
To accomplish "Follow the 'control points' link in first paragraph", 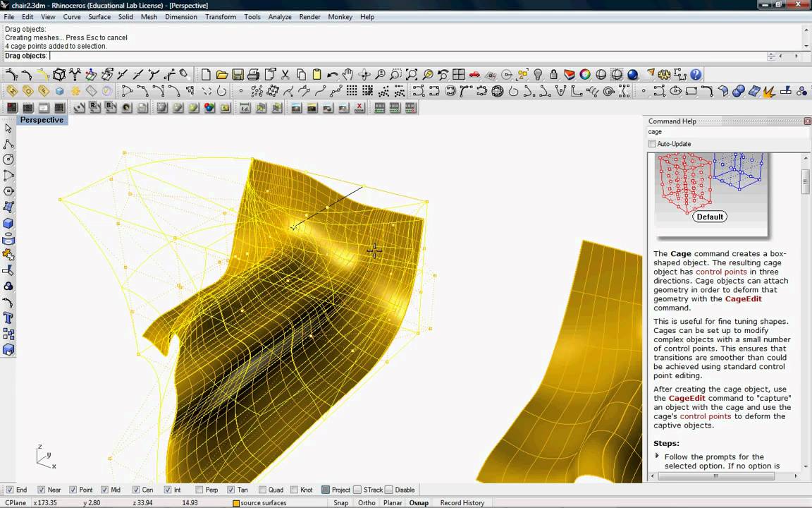I will click(721, 272).
